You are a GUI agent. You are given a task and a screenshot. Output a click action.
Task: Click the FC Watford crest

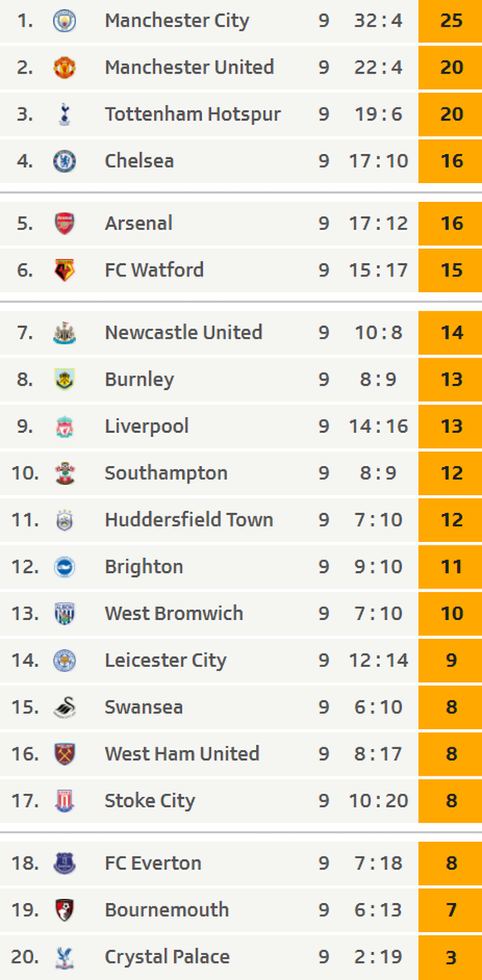[x=65, y=271]
